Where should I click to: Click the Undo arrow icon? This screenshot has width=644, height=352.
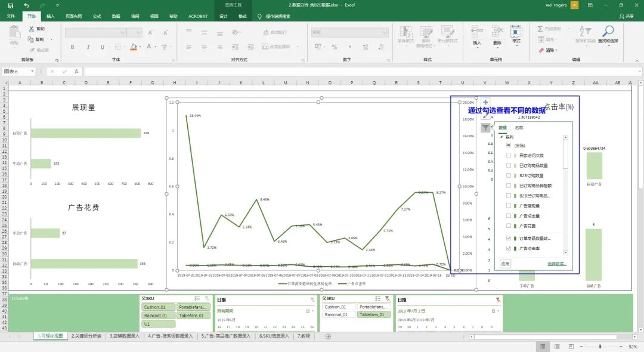pos(27,5)
